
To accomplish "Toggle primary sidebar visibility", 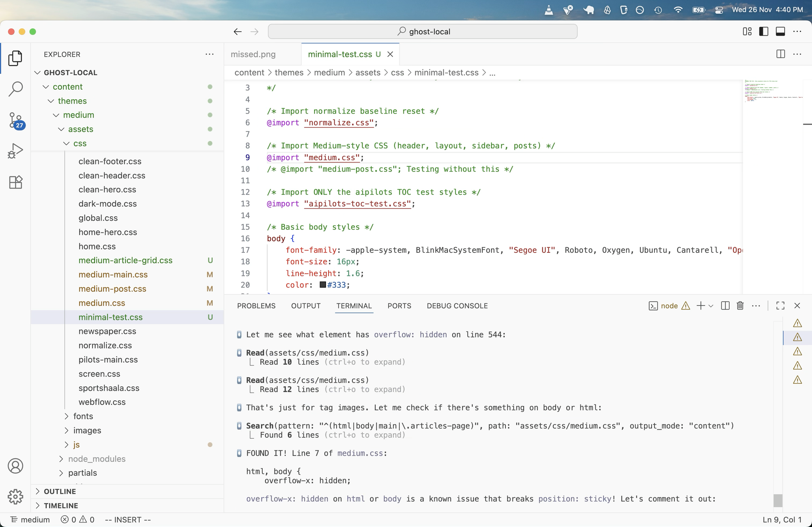I will point(764,32).
